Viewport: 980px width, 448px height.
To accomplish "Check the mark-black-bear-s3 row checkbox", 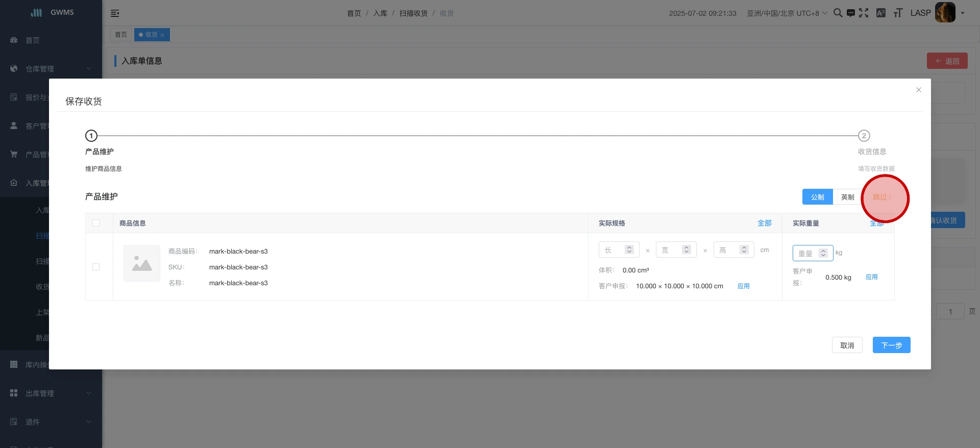I will [96, 267].
